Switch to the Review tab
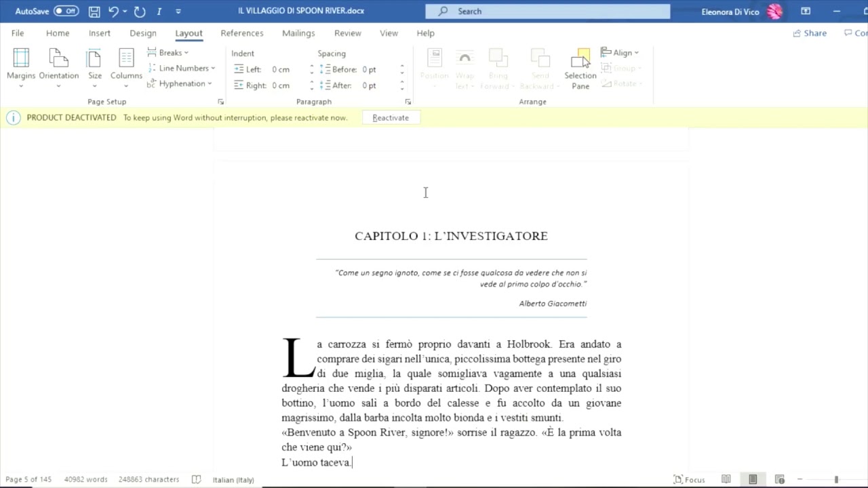This screenshot has width=868, height=488. pyautogui.click(x=347, y=33)
